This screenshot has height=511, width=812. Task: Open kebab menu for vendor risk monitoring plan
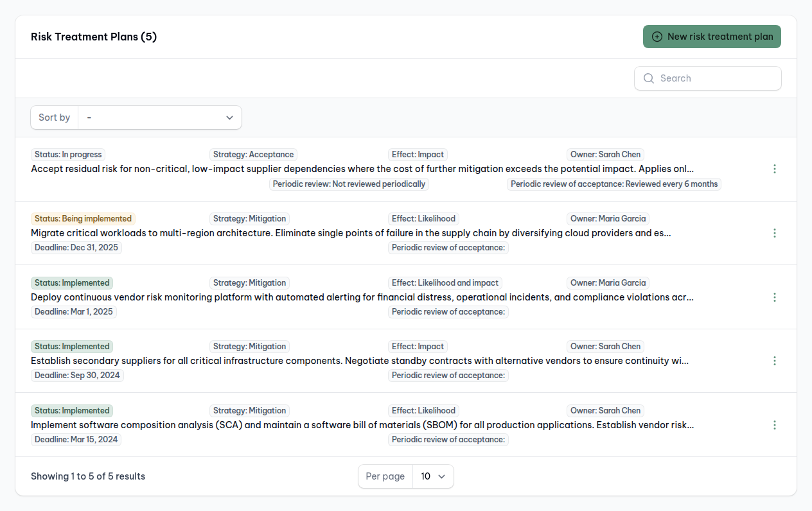(x=774, y=297)
